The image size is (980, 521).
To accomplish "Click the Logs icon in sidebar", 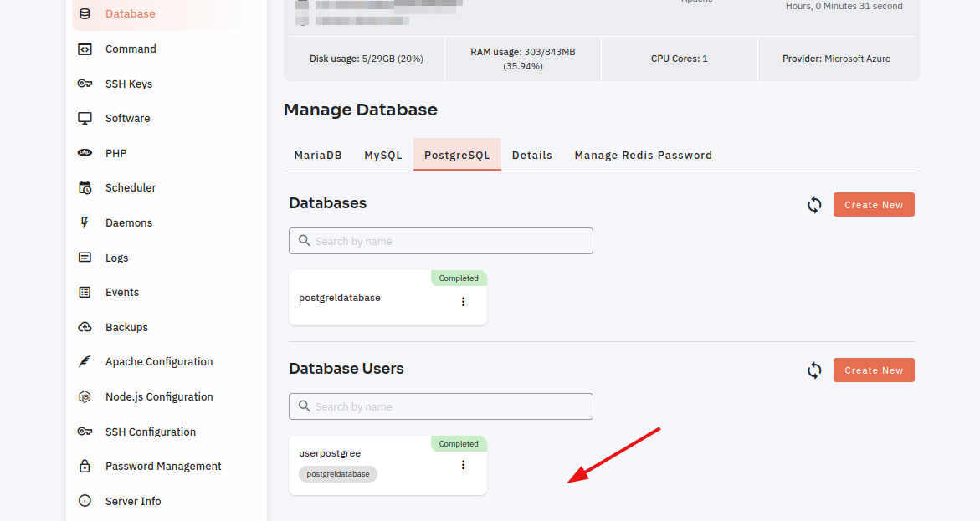I will point(85,258).
